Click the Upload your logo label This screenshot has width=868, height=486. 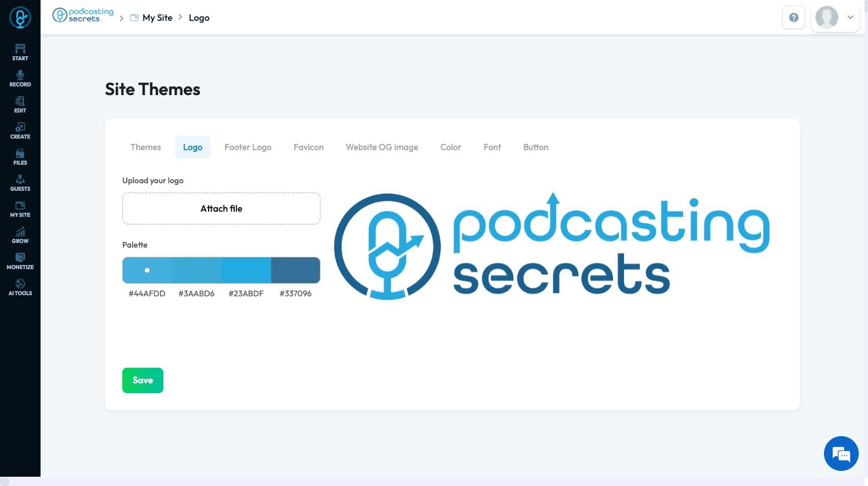pyautogui.click(x=153, y=180)
